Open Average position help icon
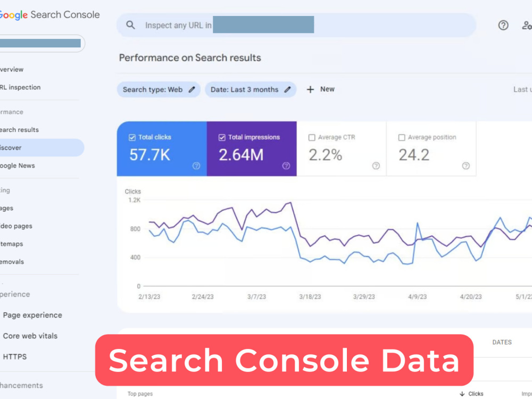This screenshot has height=399, width=532. 466,166
